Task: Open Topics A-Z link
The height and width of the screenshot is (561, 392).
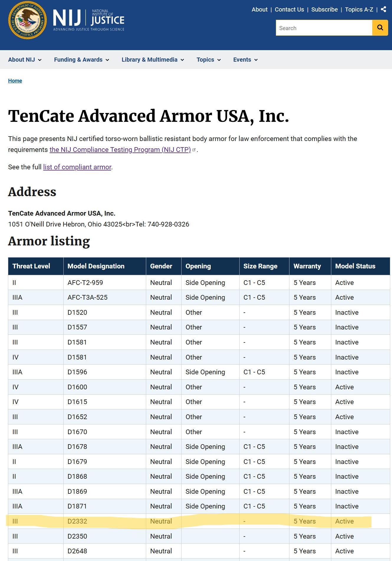Action: click(359, 9)
